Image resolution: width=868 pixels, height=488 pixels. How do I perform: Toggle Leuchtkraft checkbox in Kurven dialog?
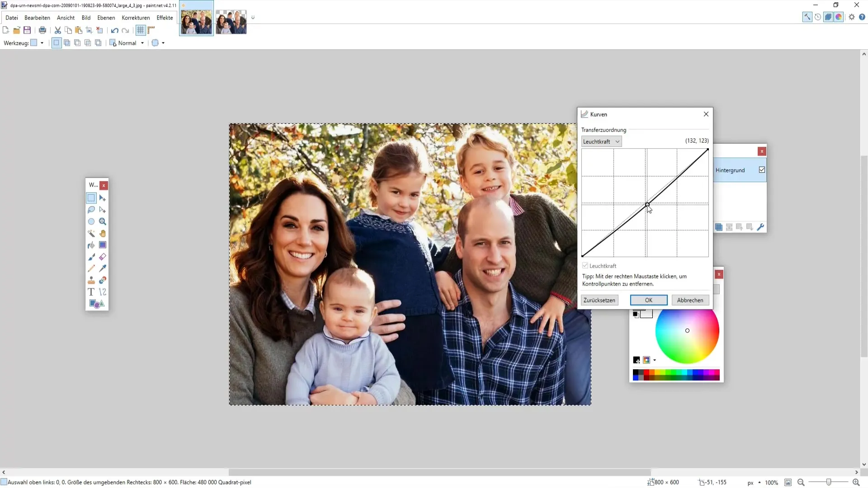(585, 265)
